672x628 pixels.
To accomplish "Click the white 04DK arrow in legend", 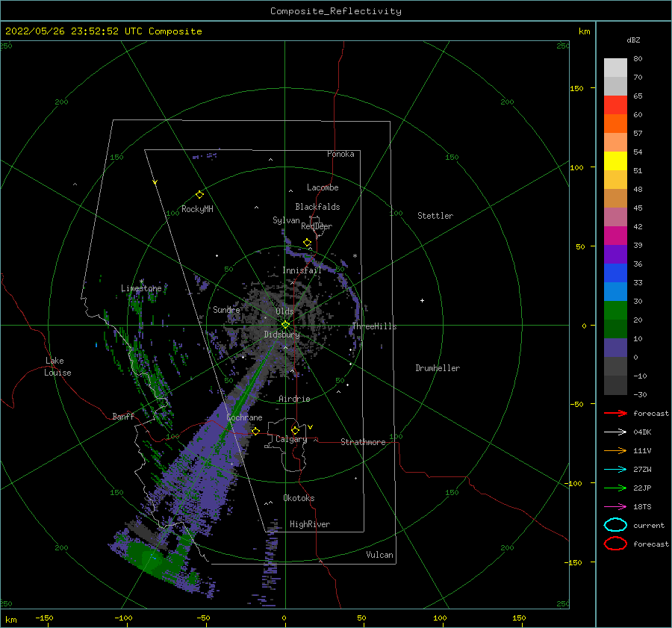I will coord(615,432).
